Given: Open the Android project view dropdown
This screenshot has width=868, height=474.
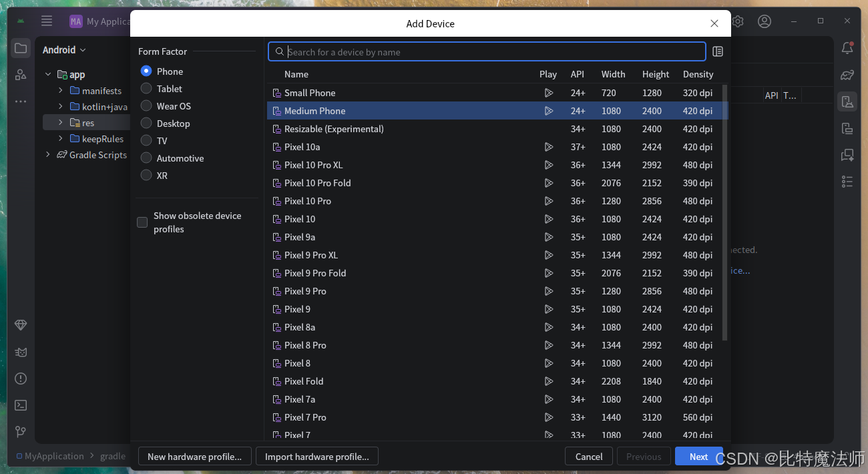Looking at the screenshot, I should coord(64,49).
